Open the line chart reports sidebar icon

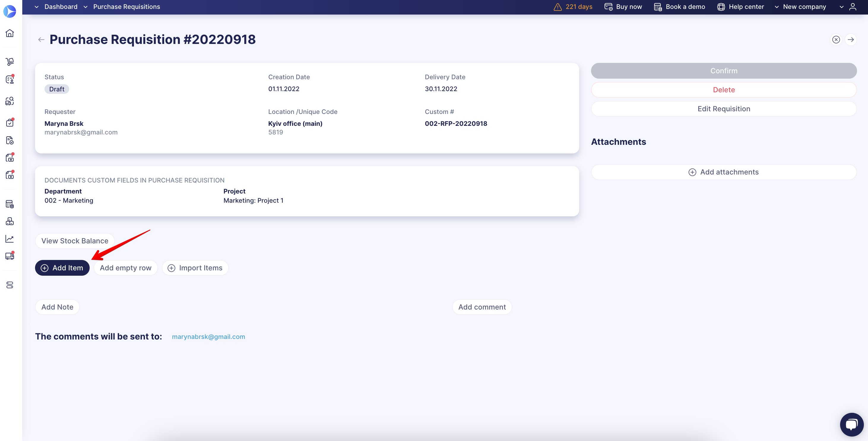point(10,239)
